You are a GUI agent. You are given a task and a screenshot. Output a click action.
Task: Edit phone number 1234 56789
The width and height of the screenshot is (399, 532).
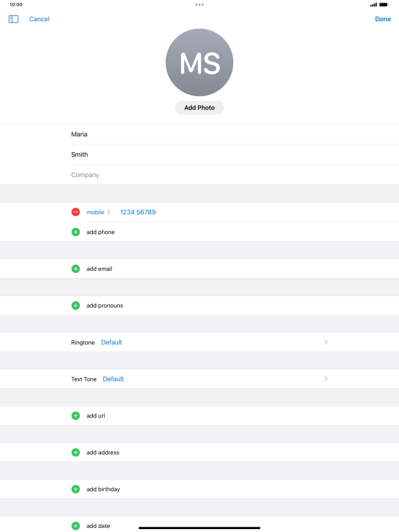pos(138,212)
